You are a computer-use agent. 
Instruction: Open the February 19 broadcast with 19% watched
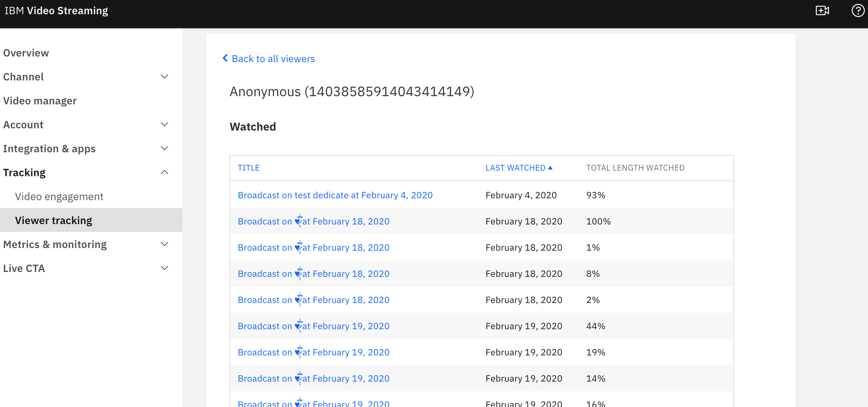314,352
